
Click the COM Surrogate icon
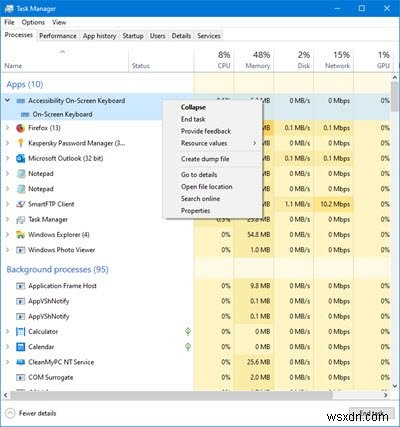tap(21, 378)
